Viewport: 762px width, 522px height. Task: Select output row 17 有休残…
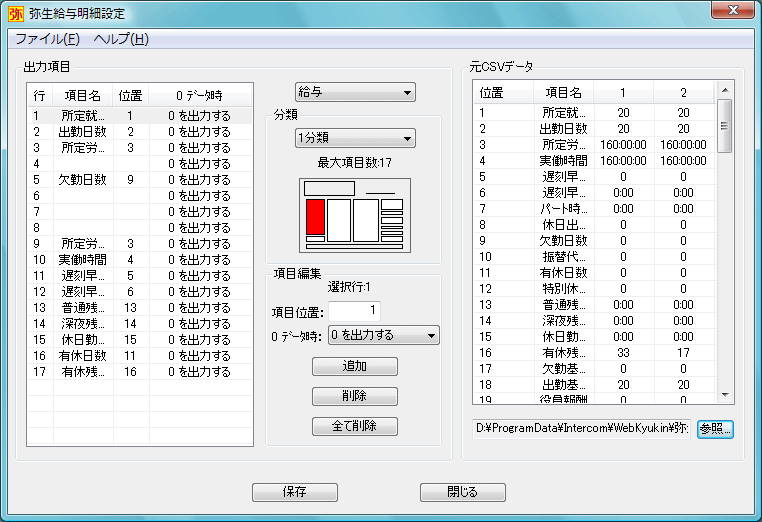(140, 372)
